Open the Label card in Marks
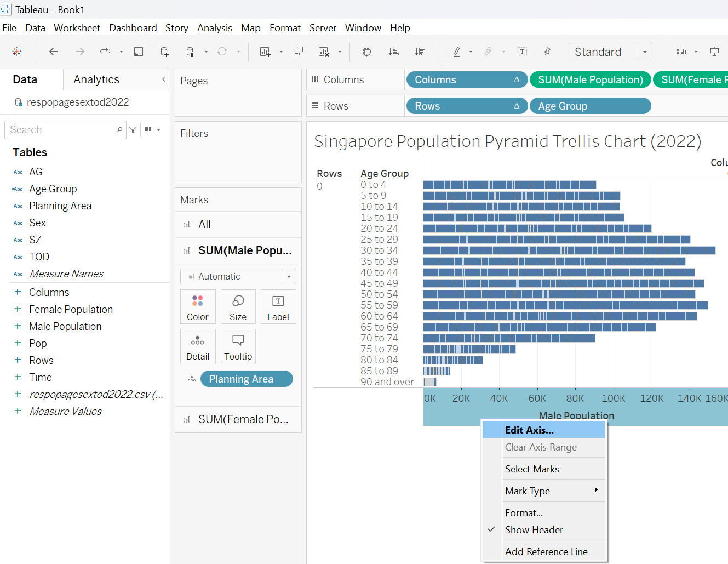The image size is (728, 564). pos(278,307)
